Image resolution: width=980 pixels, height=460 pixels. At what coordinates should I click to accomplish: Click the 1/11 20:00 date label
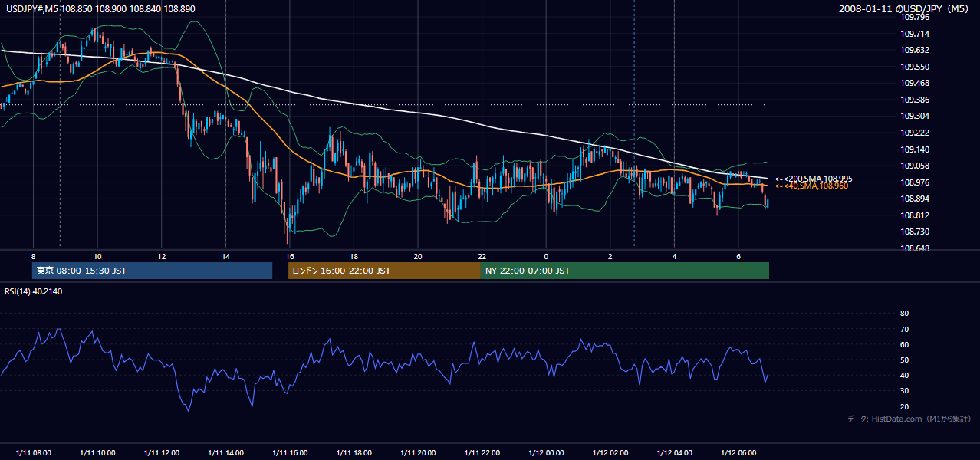(417, 453)
